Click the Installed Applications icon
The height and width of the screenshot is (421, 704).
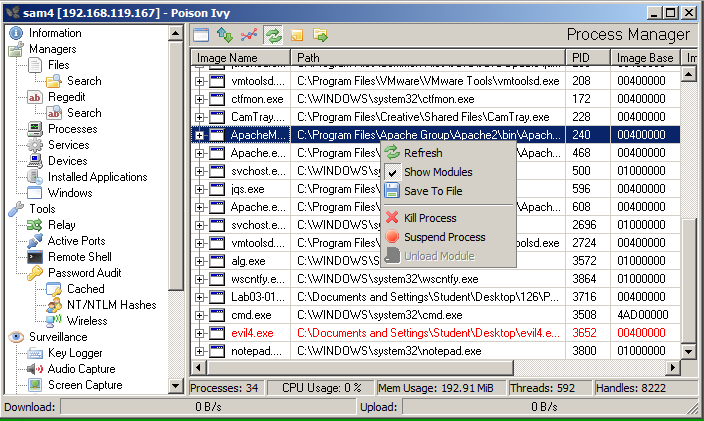[35, 177]
